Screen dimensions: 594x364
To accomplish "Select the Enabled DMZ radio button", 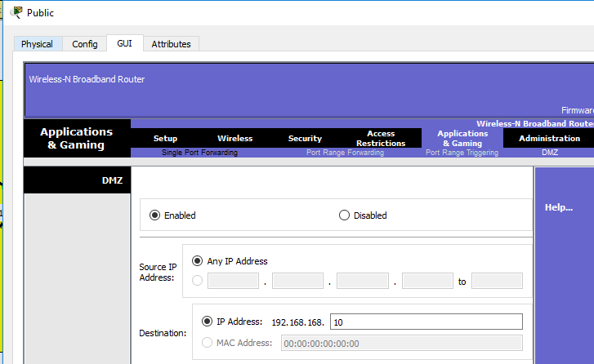I will 154,215.
